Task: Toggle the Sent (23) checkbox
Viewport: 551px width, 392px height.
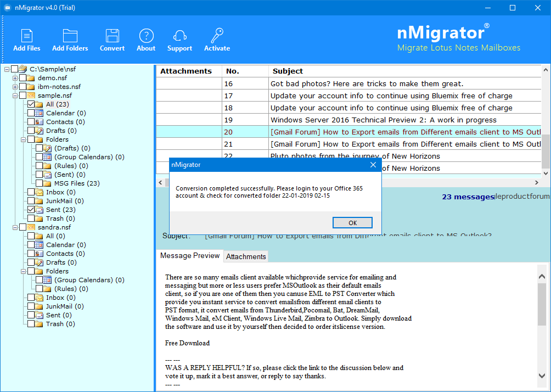Action: pos(31,210)
